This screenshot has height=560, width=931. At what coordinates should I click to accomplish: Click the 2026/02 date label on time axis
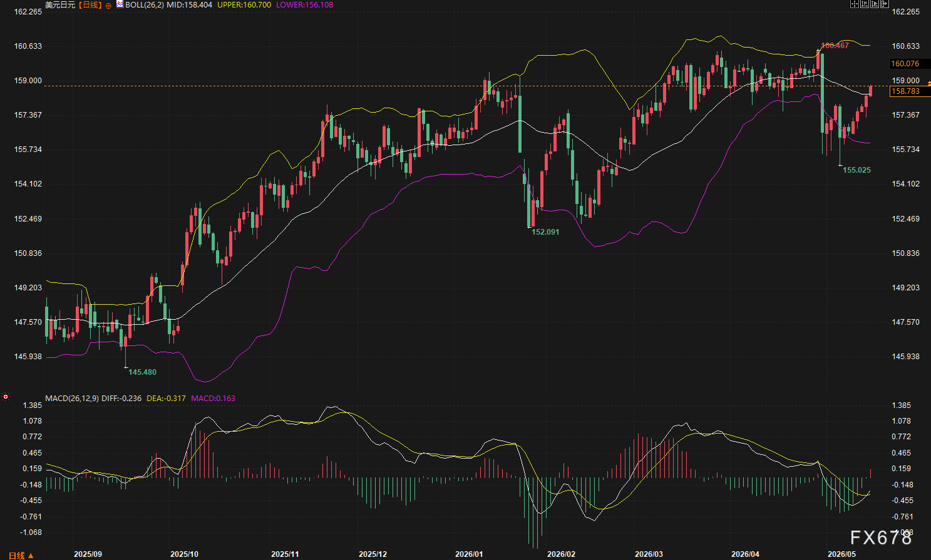tap(561, 554)
